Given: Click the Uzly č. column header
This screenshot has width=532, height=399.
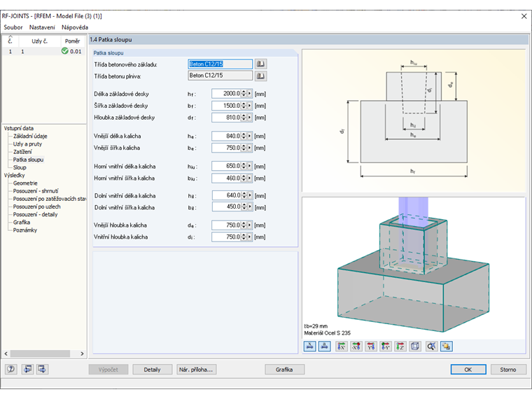Looking at the screenshot, I should point(40,41).
